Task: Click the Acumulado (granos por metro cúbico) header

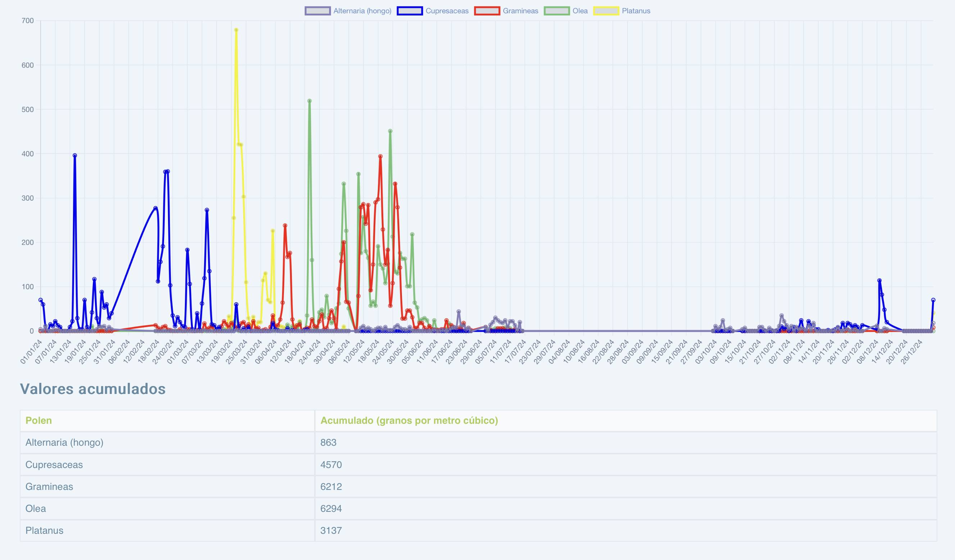Action: pyautogui.click(x=409, y=421)
